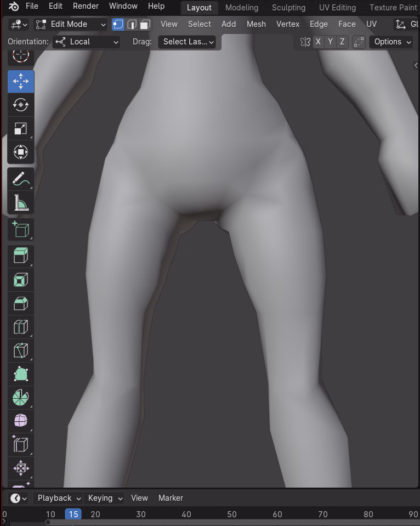Select the Measure tool
The height and width of the screenshot is (526, 420).
click(x=21, y=202)
